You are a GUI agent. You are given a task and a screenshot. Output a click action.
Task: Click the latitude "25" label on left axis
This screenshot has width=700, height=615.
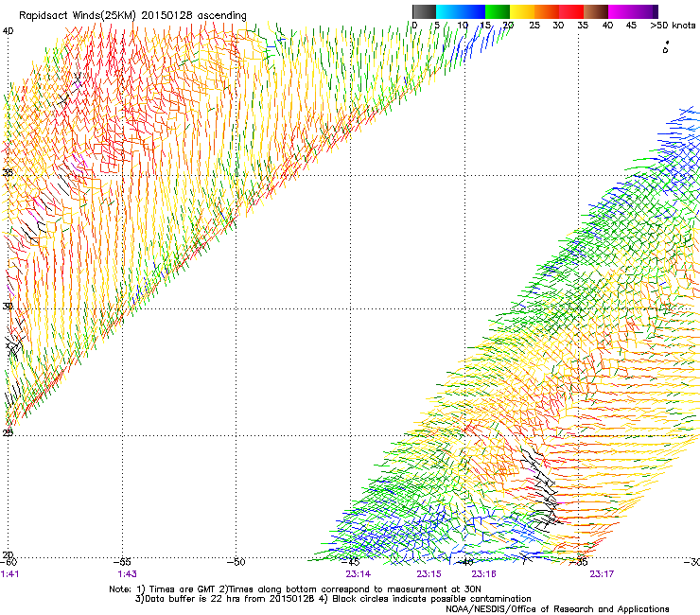pos(8,432)
